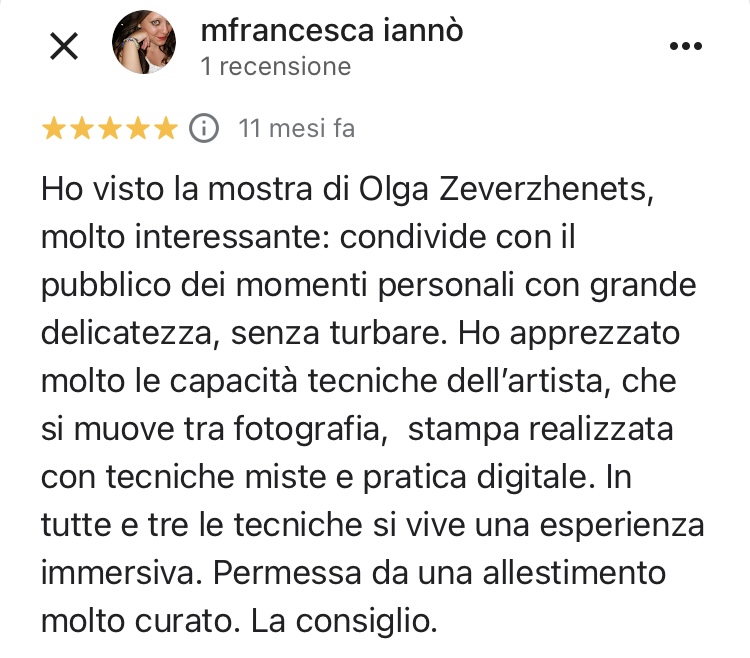Click the words 'La consiglio.' at end
This screenshot has height=658, width=750.
344,622
